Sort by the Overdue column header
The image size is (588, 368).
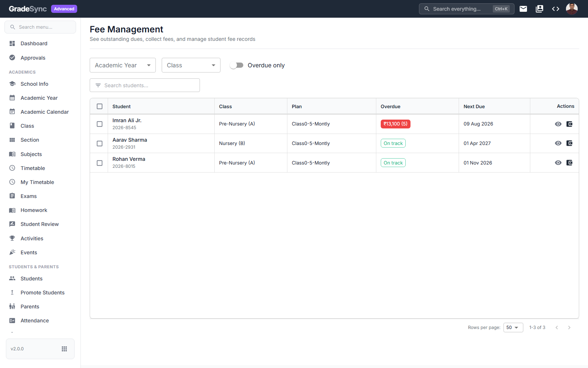tap(390, 106)
